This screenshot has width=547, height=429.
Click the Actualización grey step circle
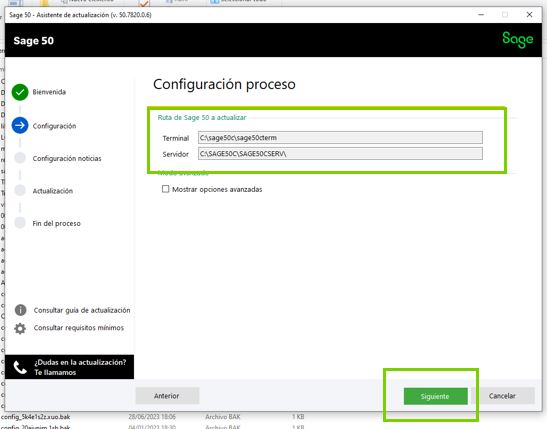(20, 190)
